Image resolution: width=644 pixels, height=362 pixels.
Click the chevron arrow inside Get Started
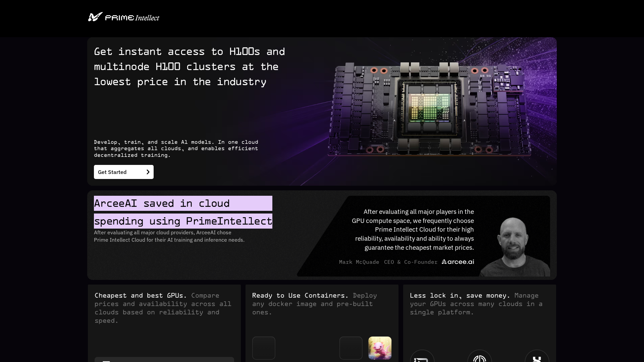[148, 172]
